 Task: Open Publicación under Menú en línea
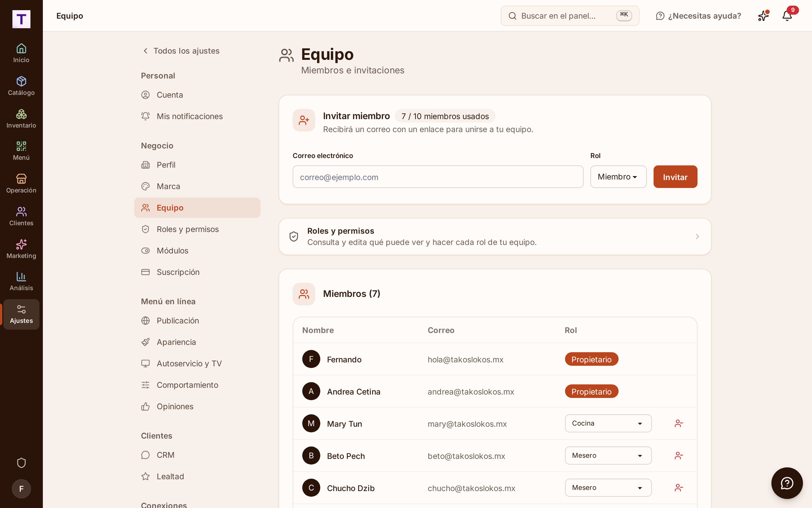point(197,321)
